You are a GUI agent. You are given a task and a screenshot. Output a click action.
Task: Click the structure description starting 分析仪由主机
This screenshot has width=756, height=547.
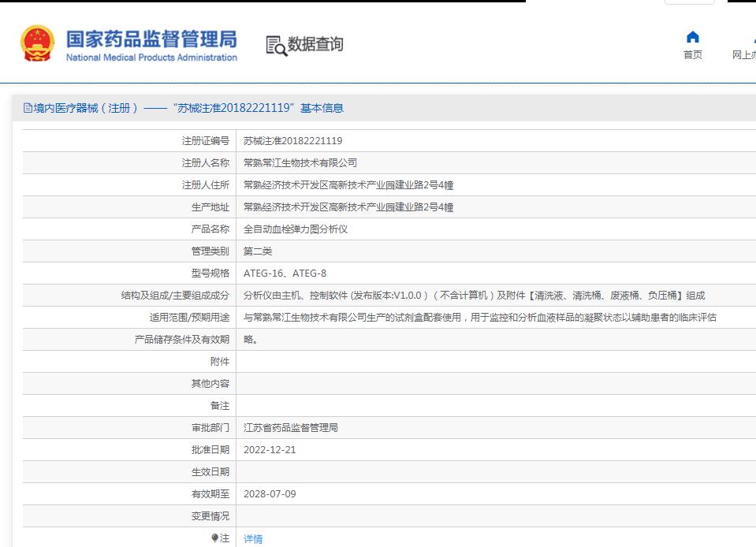click(x=474, y=296)
